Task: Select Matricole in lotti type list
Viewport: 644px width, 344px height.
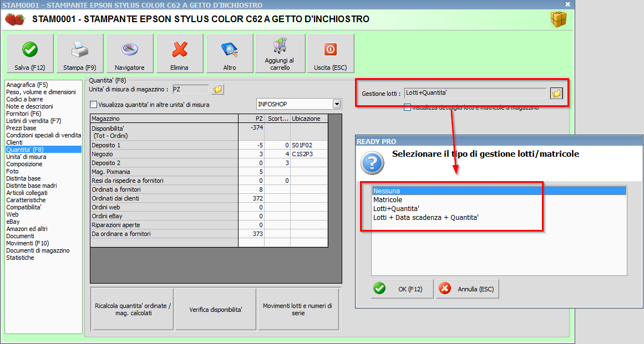Action: 499,199
